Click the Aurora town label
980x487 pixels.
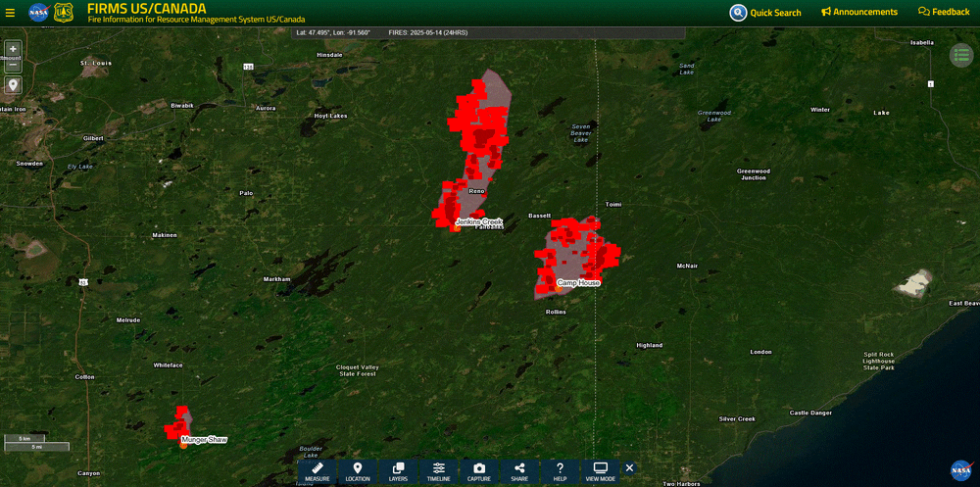click(266, 108)
